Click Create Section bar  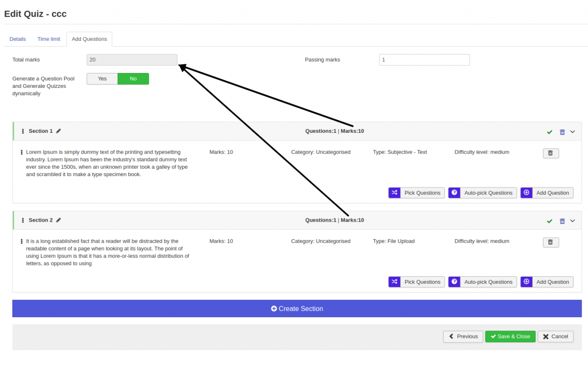click(297, 308)
